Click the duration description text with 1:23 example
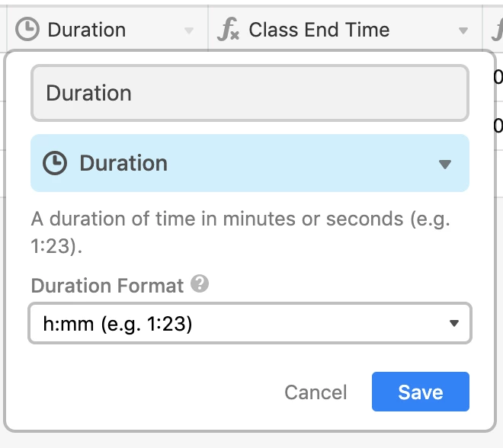 [241, 232]
